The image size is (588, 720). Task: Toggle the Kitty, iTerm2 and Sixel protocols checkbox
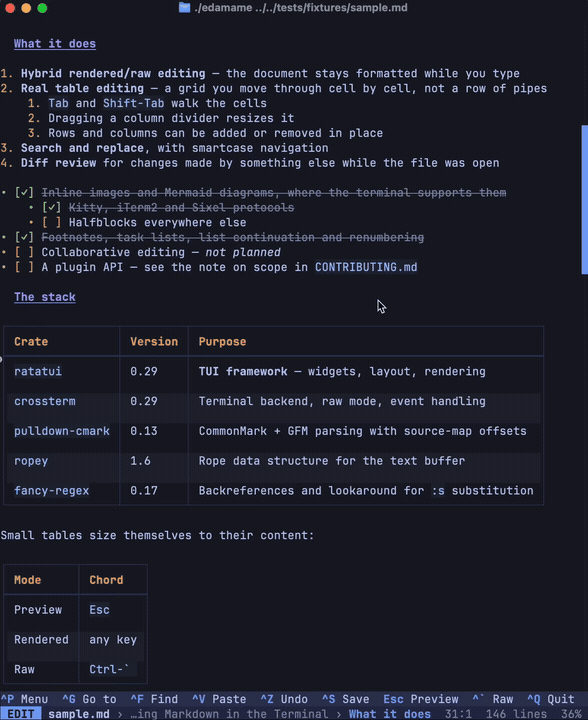click(51, 208)
